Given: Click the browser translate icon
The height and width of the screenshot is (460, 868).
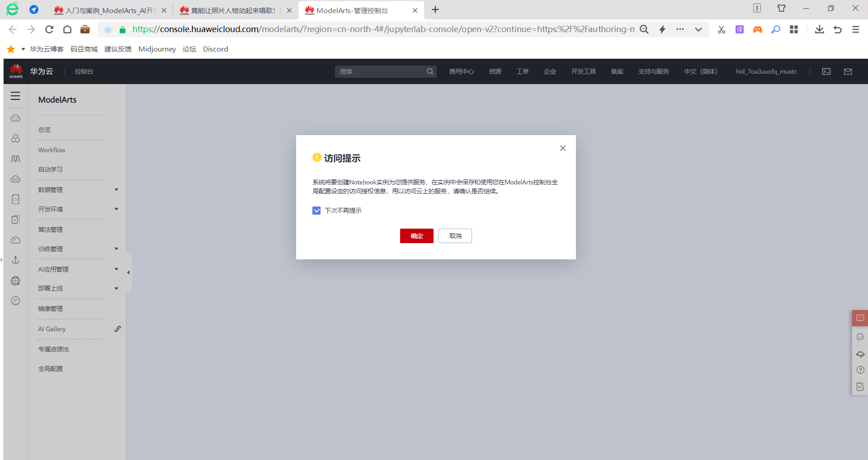Looking at the screenshot, I should click(x=740, y=29).
